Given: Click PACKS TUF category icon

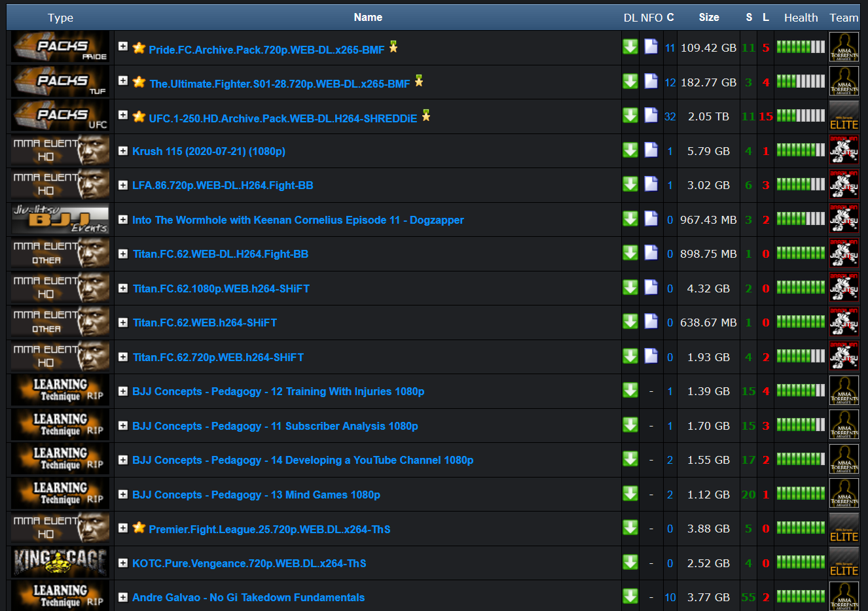Looking at the screenshot, I should 60,82.
